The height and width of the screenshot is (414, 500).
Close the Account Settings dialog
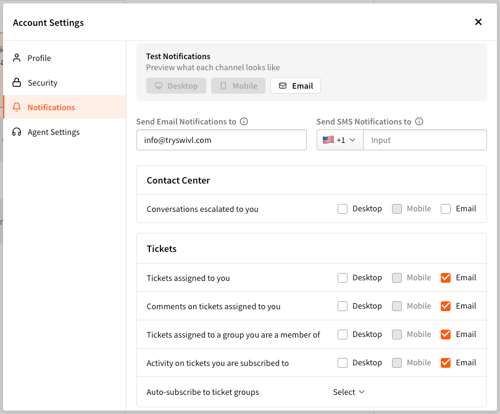[x=478, y=22]
